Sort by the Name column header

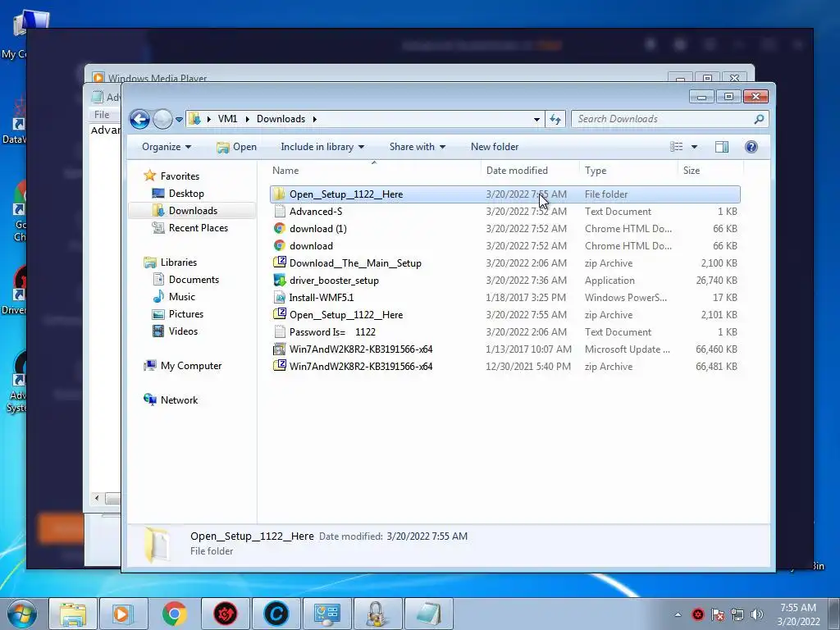pyautogui.click(x=285, y=171)
